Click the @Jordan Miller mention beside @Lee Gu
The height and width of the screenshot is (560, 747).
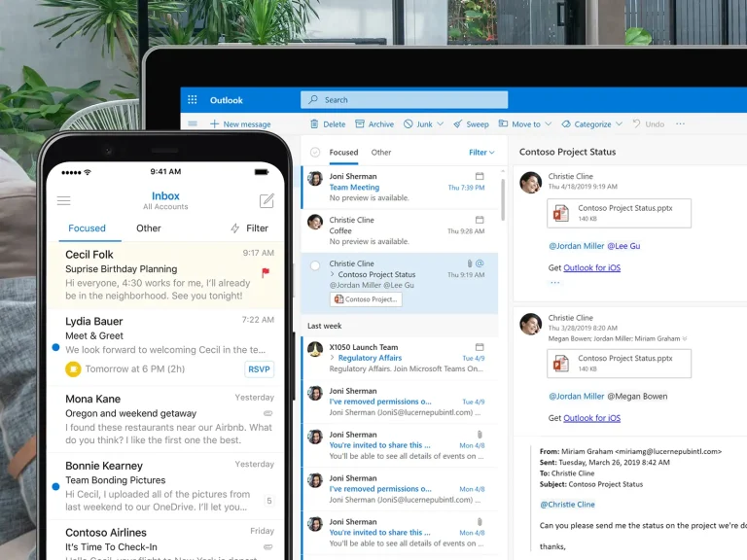577,246
